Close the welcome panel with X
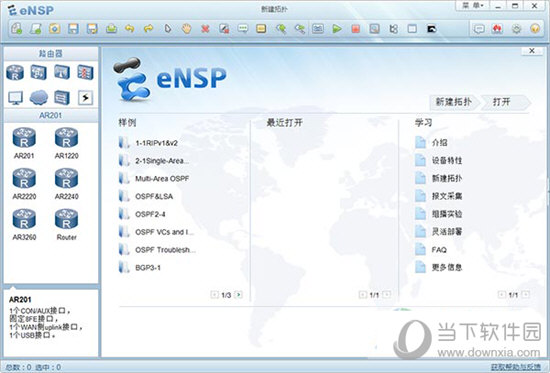This screenshot has height=373, width=550. pyautogui.click(x=532, y=51)
